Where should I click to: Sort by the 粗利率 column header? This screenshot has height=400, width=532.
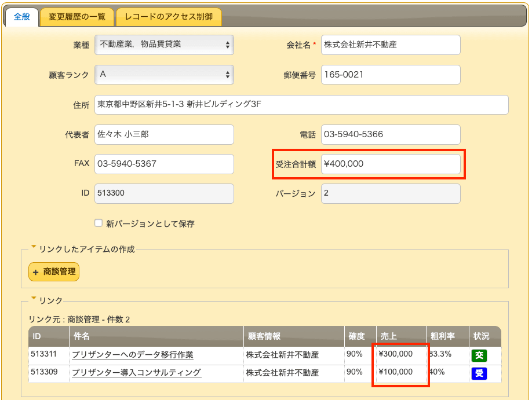[x=447, y=336]
